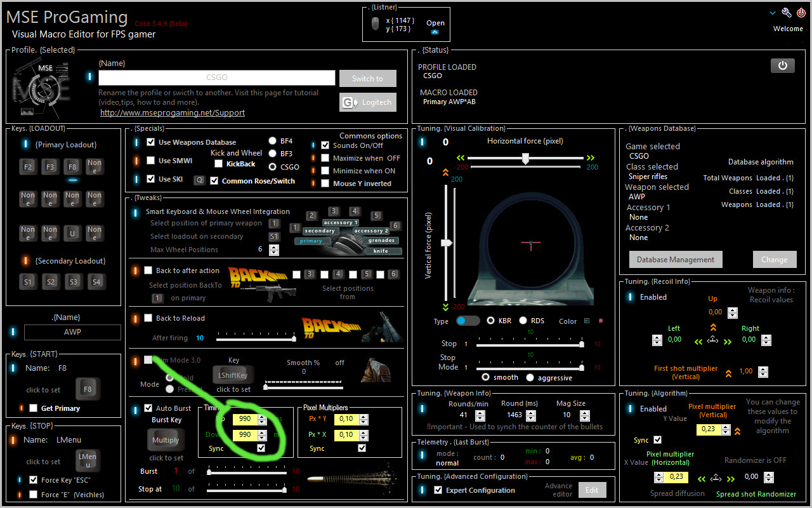
Task: Select the BF4 radio button
Action: click(x=273, y=141)
